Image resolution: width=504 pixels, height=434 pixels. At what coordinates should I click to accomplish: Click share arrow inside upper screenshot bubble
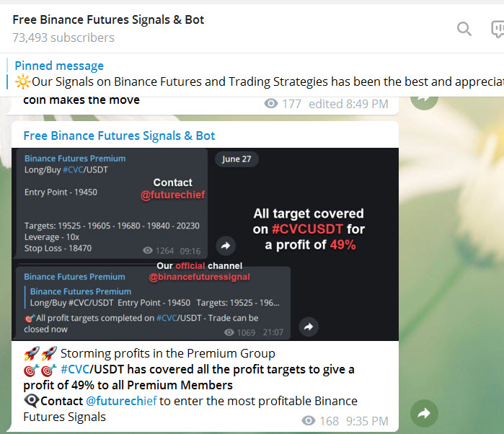pyautogui.click(x=226, y=247)
